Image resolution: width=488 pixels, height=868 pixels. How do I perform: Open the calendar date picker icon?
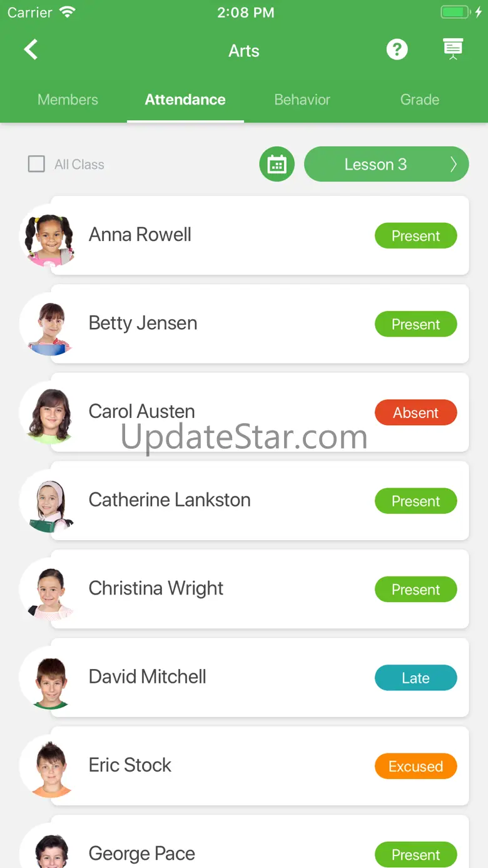(x=277, y=165)
